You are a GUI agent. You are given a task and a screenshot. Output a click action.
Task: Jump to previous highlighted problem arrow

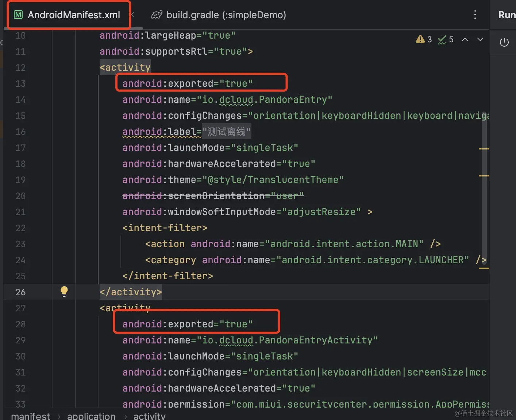pos(465,39)
